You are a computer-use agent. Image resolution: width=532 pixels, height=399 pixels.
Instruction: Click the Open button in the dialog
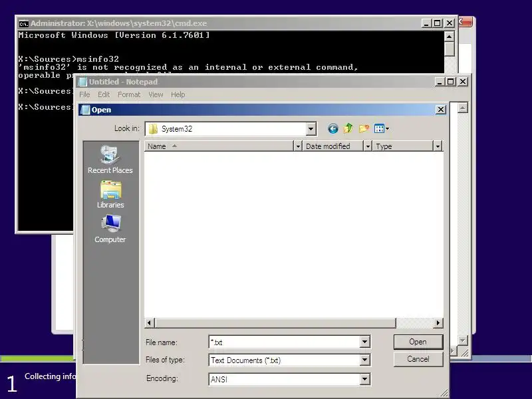click(418, 342)
